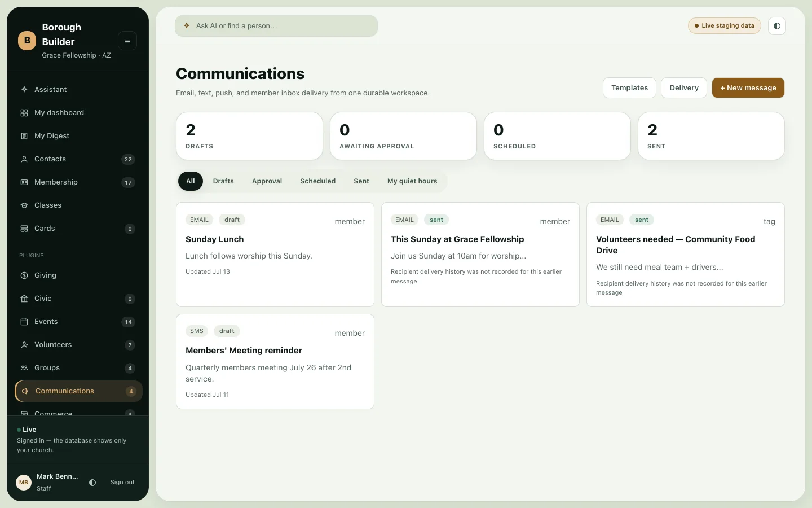Open the My quiet hours tab
This screenshot has width=812, height=508.
point(412,181)
